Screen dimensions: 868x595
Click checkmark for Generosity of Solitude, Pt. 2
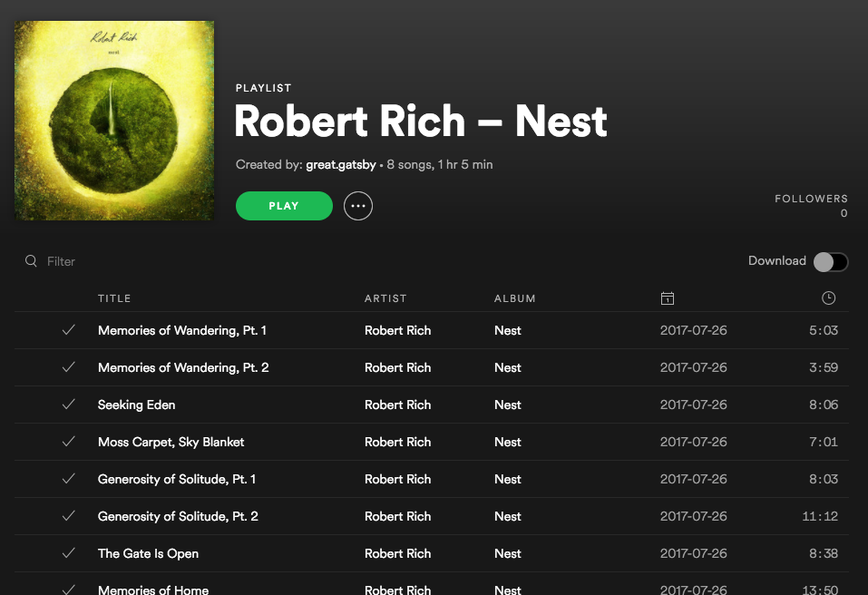(x=69, y=515)
